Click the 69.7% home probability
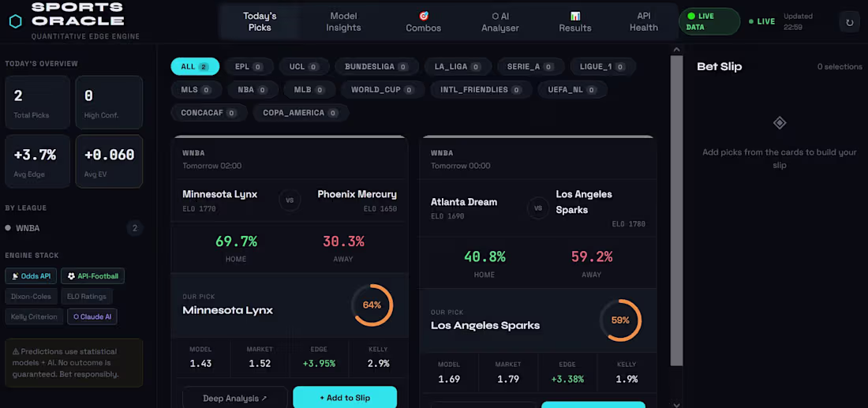868x408 pixels. [236, 241]
